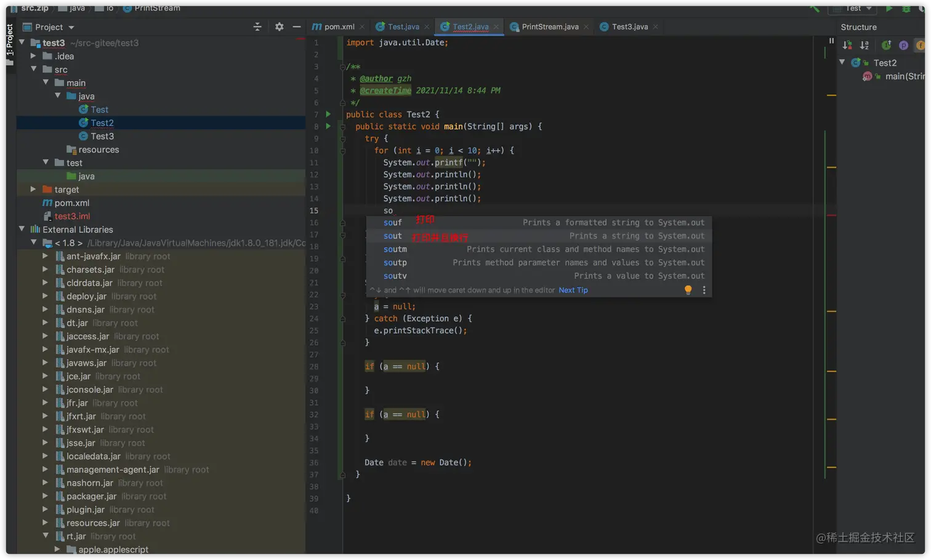Image resolution: width=931 pixels, height=560 pixels.
Task: Collapse all in Project panel
Action: (257, 26)
